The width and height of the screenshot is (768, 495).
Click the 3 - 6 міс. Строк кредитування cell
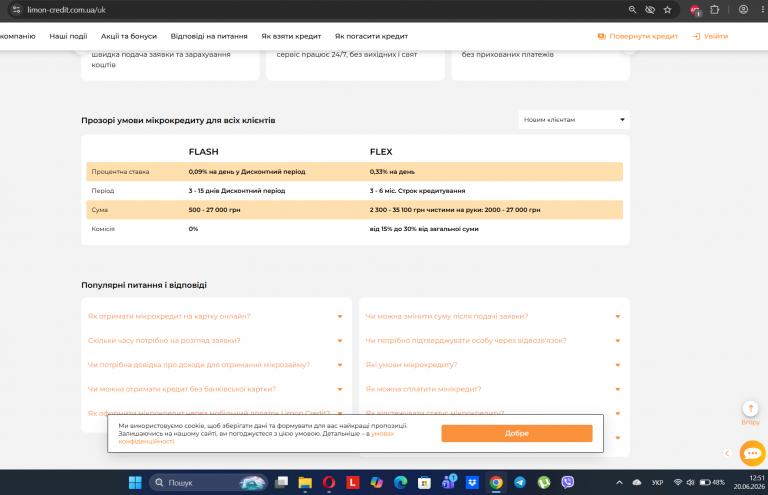tap(417, 190)
